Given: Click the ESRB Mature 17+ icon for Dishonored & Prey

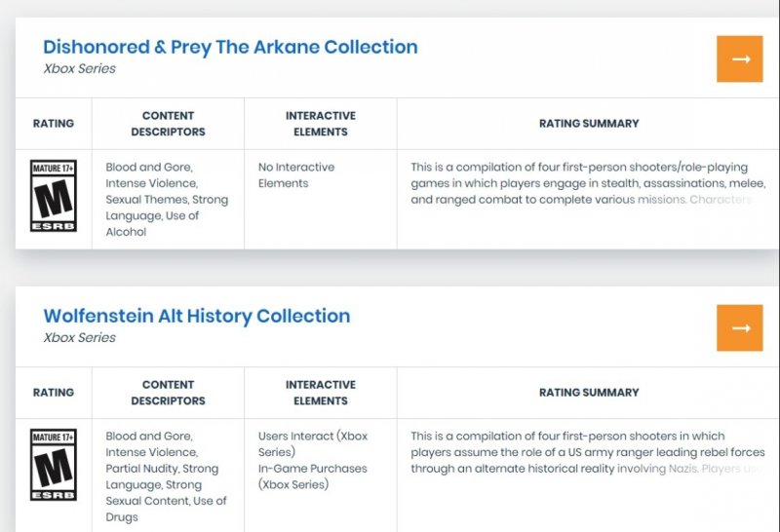Looking at the screenshot, I should (54, 196).
